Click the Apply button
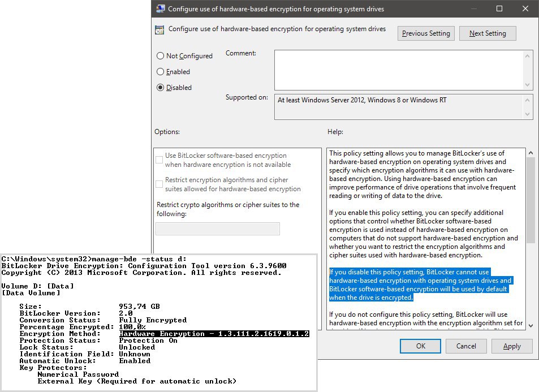Viewport: 539px width, 392px height. click(x=512, y=346)
